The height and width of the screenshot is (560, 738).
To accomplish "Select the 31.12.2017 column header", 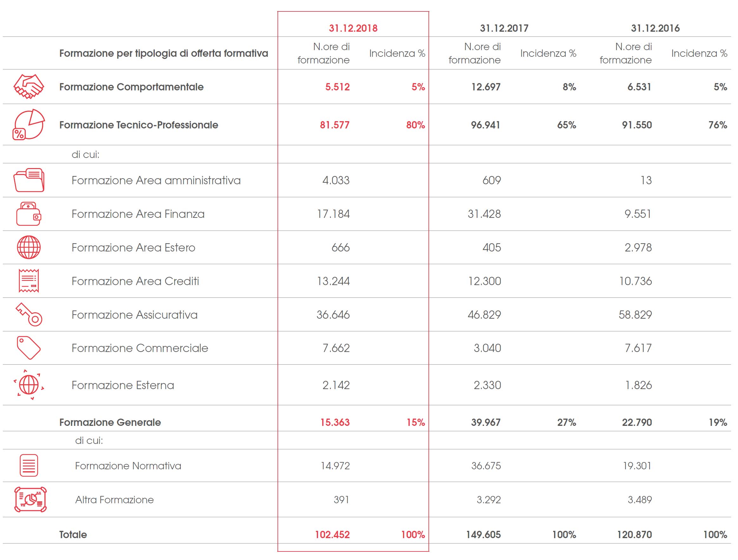I will pyautogui.click(x=504, y=28).
